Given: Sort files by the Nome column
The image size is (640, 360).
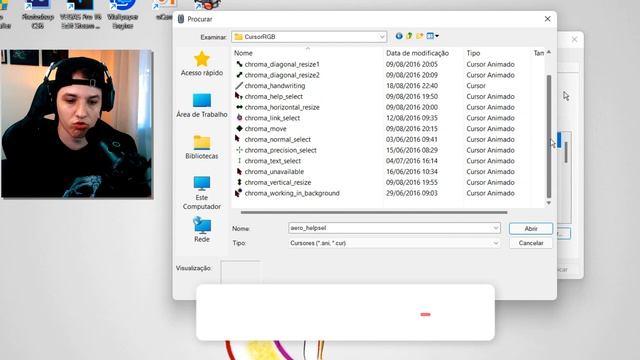Looking at the screenshot, I should (243, 53).
